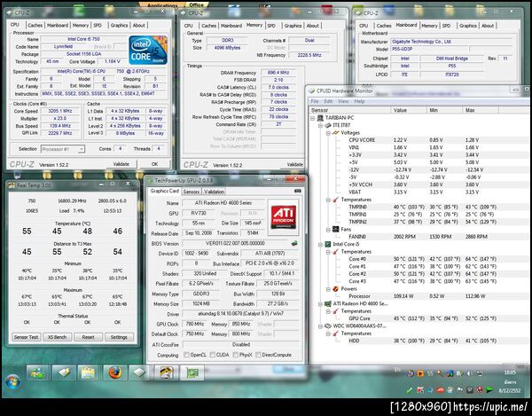Click Validate in the Intel Core i5 CPU-Z window
The image size is (532, 416).
[121, 164]
